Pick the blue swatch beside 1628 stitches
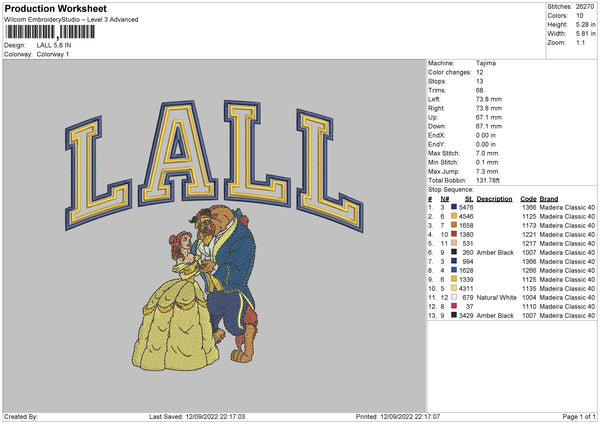Viewport: 600px width, 424px height. coord(454,270)
